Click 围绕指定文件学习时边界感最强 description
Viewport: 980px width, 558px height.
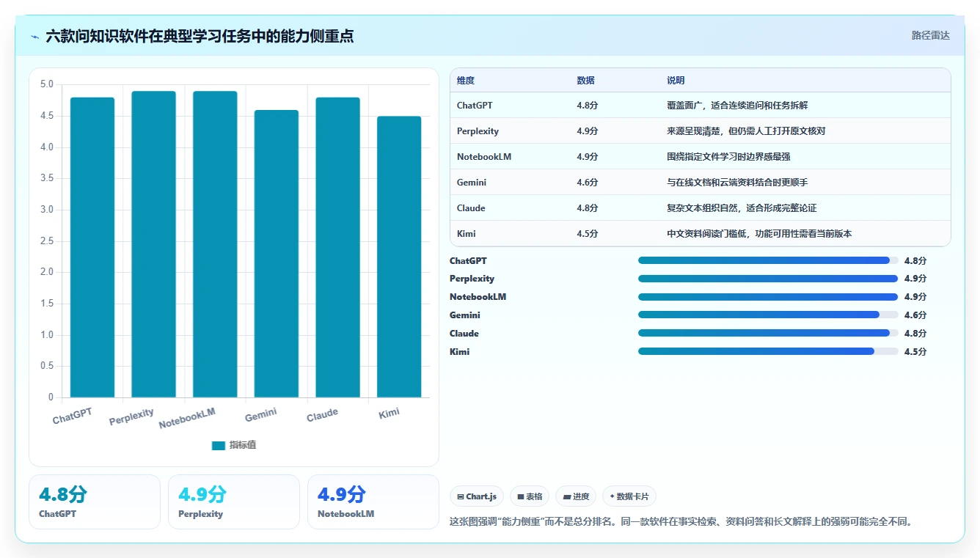[728, 157]
